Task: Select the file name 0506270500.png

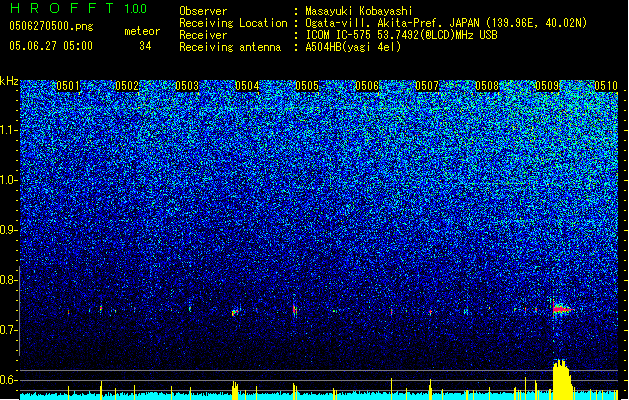Action: pos(51,26)
